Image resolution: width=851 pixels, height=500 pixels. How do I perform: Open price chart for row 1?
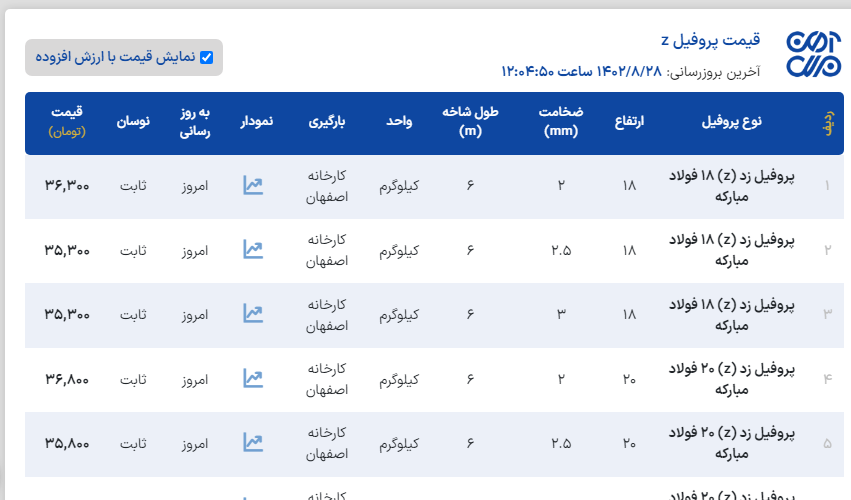click(x=253, y=185)
